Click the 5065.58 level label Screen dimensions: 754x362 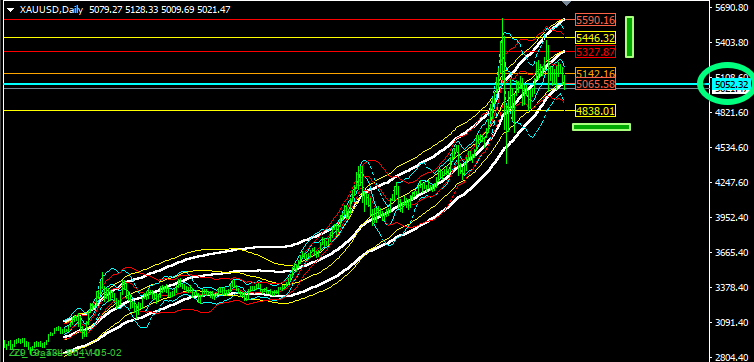click(x=596, y=85)
